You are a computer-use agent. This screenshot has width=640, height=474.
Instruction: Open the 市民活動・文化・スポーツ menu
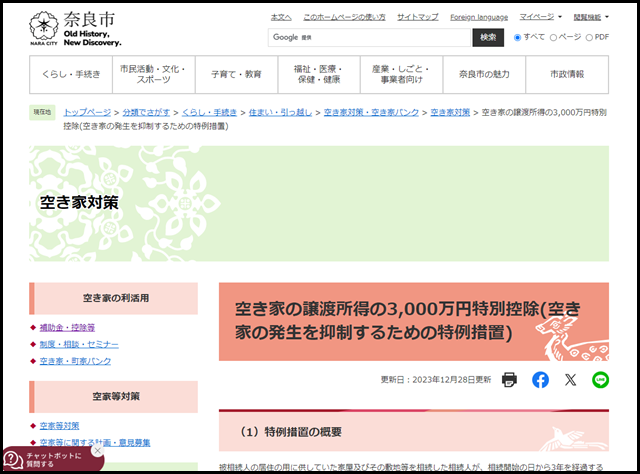(x=153, y=74)
